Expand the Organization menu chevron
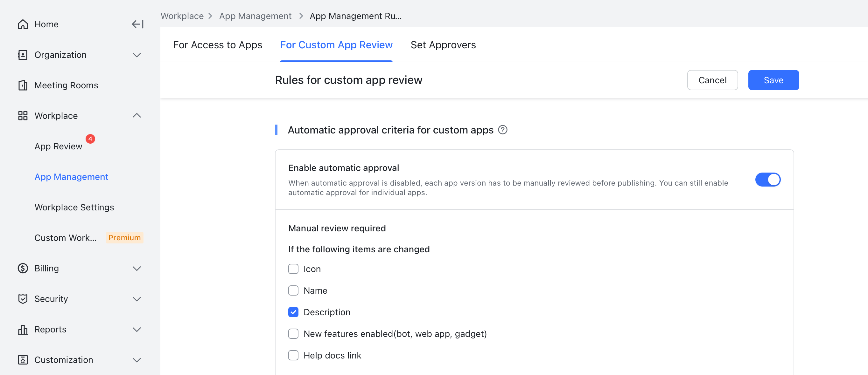The height and width of the screenshot is (375, 868). [136, 55]
